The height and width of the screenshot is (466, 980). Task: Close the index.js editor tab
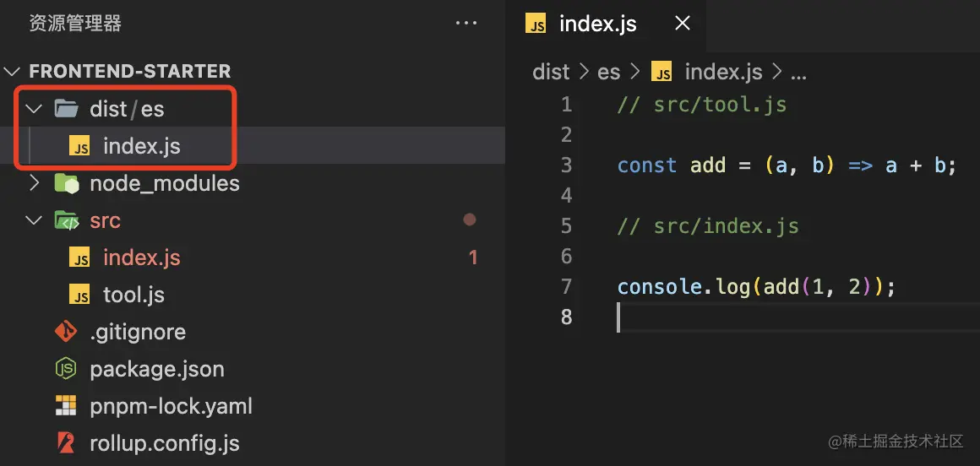683,24
